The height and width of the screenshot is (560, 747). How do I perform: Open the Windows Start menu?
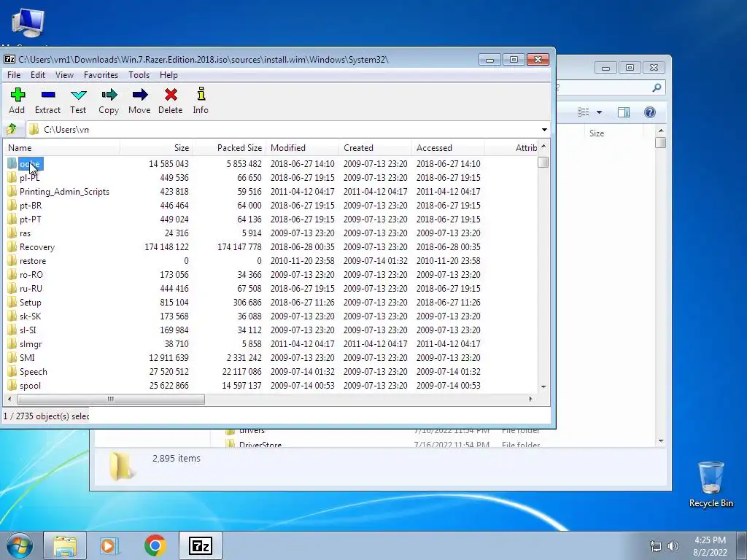[x=19, y=545]
